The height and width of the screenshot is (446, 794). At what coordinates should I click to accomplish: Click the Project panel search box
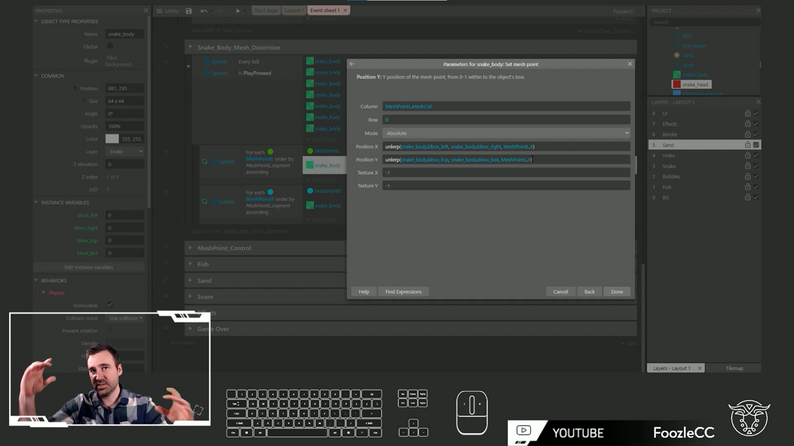[704, 22]
